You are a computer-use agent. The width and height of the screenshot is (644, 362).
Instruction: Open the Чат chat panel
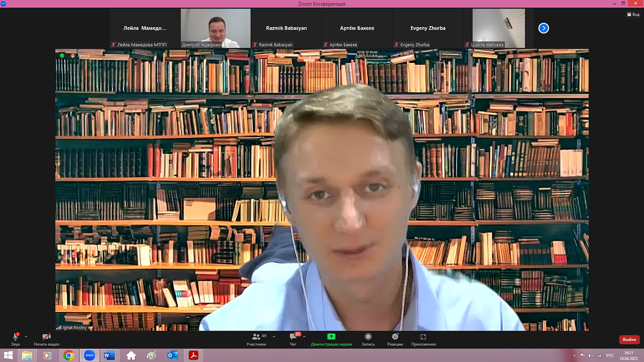pos(293,337)
